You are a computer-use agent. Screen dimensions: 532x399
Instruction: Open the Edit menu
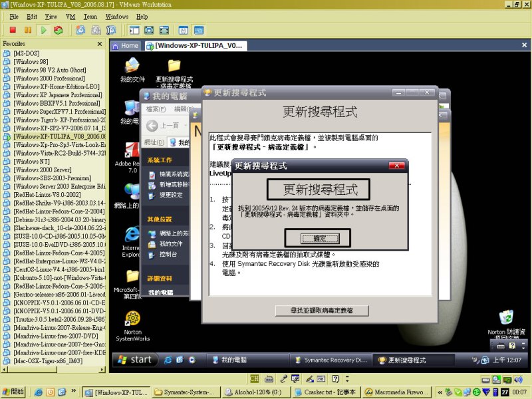(x=32, y=16)
